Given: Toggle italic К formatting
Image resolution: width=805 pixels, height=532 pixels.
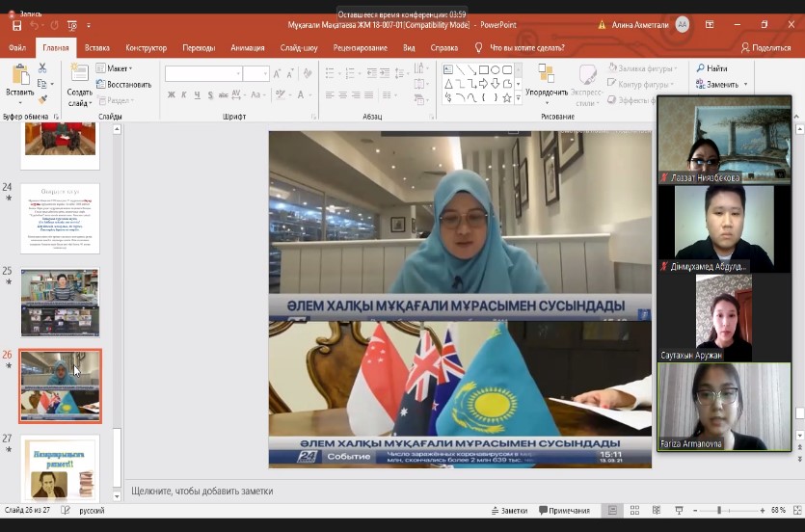Looking at the screenshot, I should point(184,95).
